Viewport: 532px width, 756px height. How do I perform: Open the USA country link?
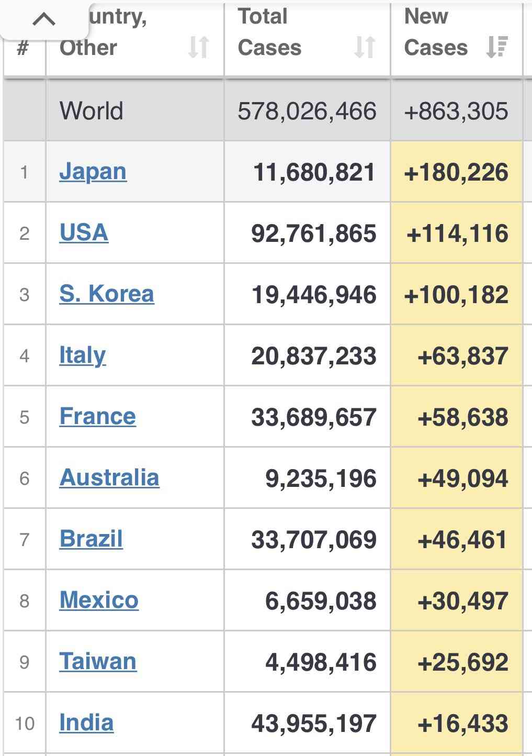[x=84, y=232]
